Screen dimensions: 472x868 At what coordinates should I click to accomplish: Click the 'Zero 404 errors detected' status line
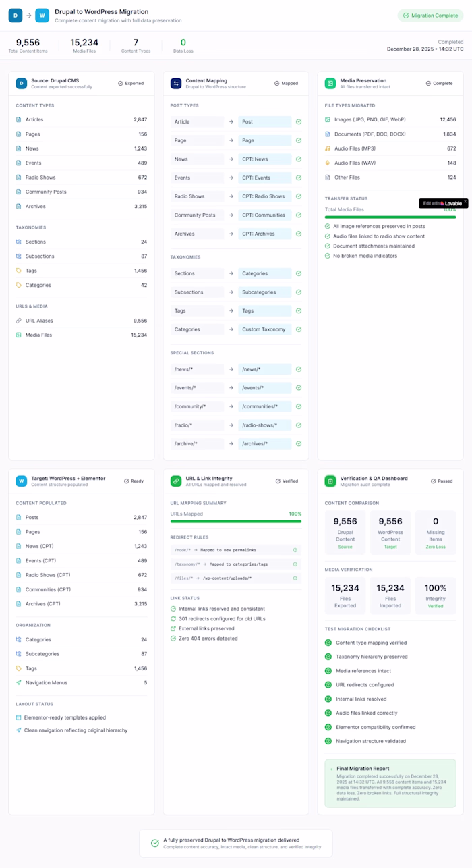204,639
